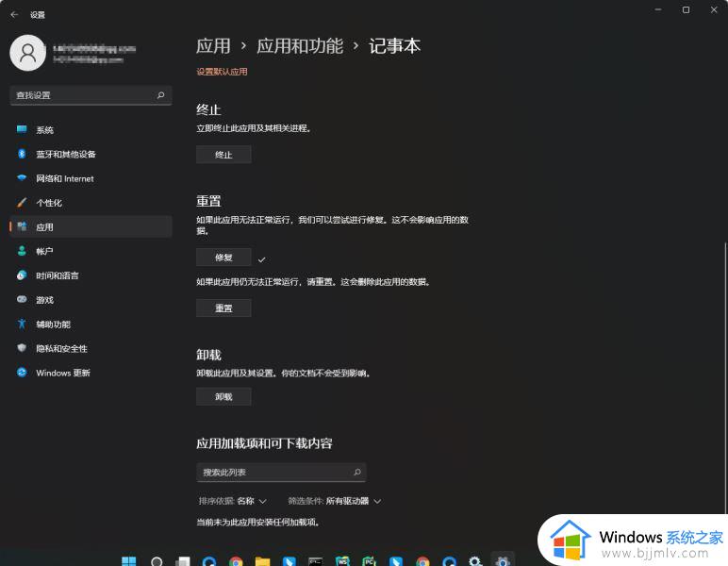This screenshot has width=728, height=566.
Task: Open Task View on the taskbar
Action: click(183, 561)
